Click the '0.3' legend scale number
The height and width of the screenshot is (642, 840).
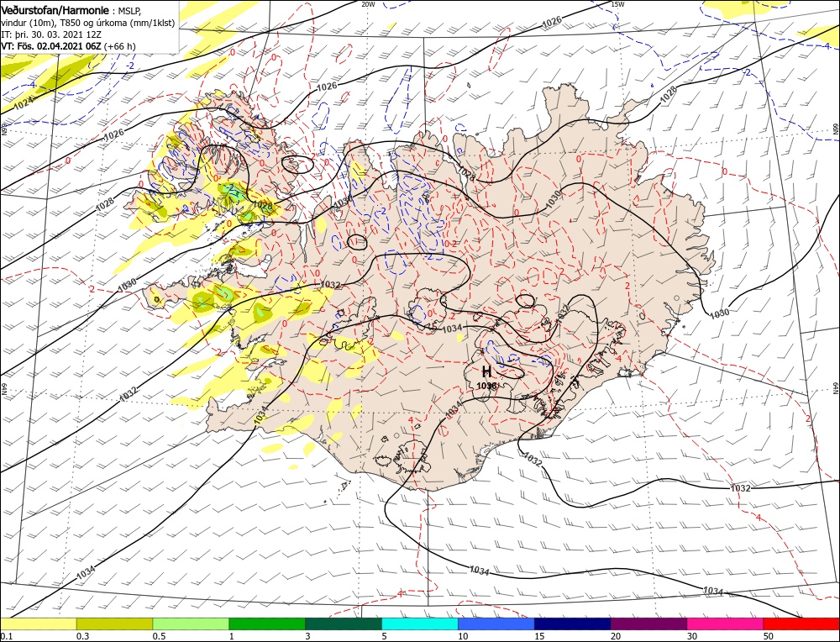tap(82, 635)
